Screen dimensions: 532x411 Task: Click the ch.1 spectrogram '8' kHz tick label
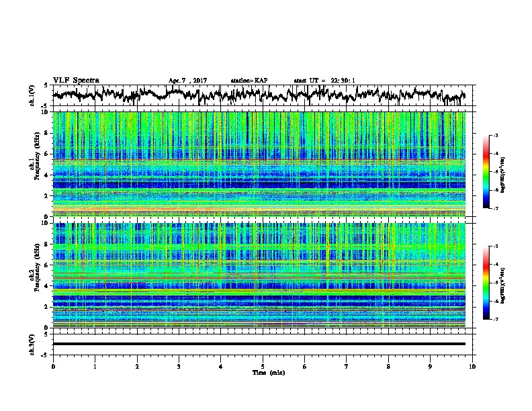point(47,133)
